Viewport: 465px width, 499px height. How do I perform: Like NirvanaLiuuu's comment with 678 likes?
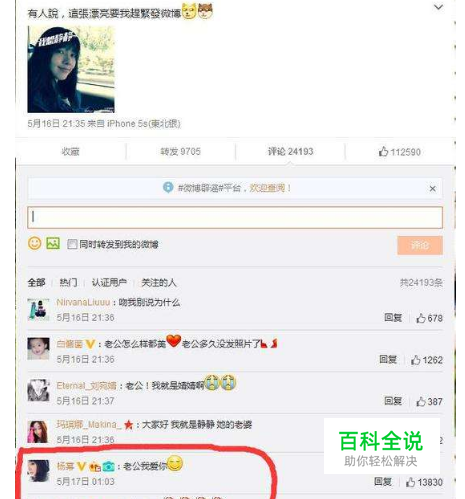point(429,318)
